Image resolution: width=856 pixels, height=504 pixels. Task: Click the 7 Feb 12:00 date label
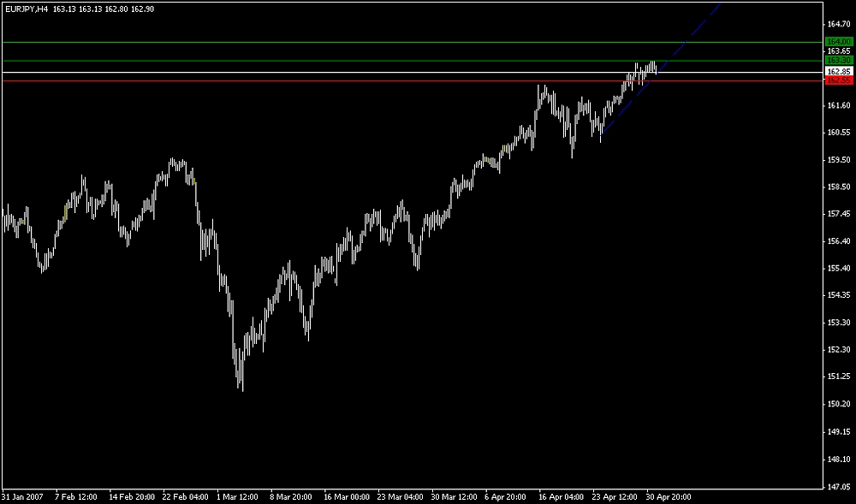tap(76, 497)
